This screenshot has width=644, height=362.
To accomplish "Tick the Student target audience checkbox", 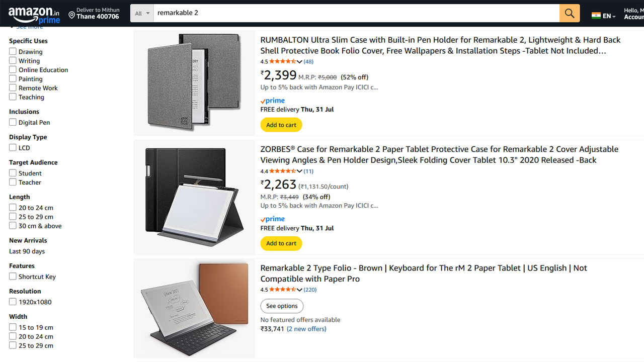I will [x=13, y=173].
